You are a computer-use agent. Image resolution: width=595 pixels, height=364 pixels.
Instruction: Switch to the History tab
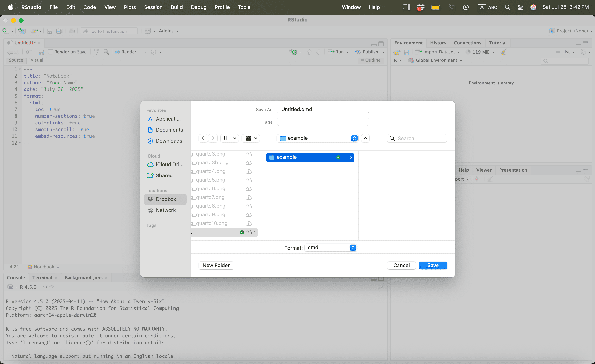click(x=438, y=43)
